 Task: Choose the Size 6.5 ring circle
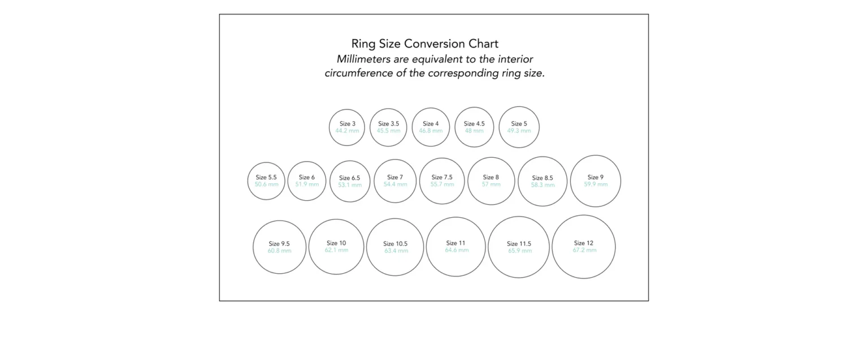[x=350, y=182]
